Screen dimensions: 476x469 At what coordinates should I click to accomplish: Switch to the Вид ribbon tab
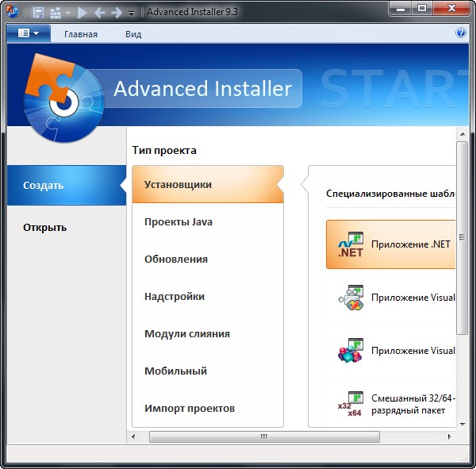click(x=133, y=34)
